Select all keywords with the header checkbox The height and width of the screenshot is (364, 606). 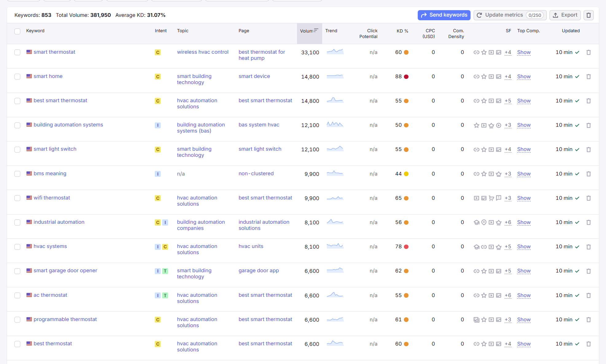[x=18, y=31]
